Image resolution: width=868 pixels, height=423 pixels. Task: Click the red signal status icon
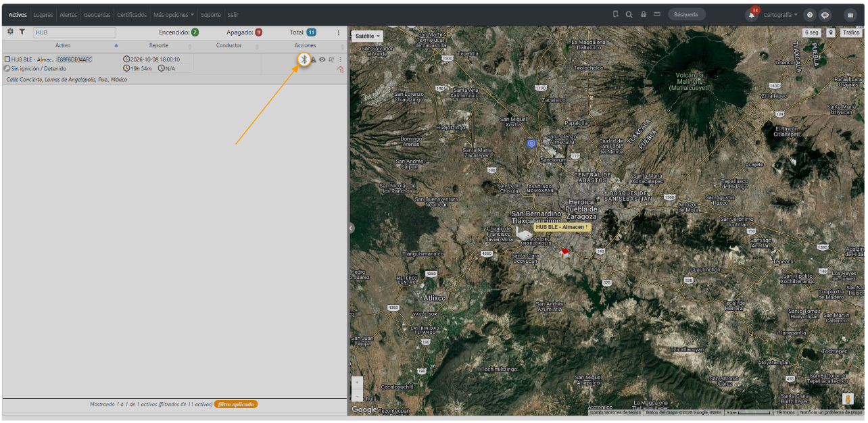point(341,69)
